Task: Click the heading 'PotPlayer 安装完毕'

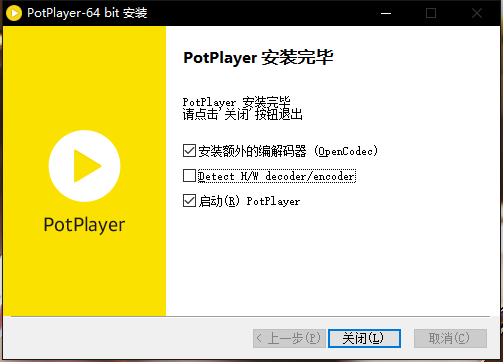Action: (258, 58)
